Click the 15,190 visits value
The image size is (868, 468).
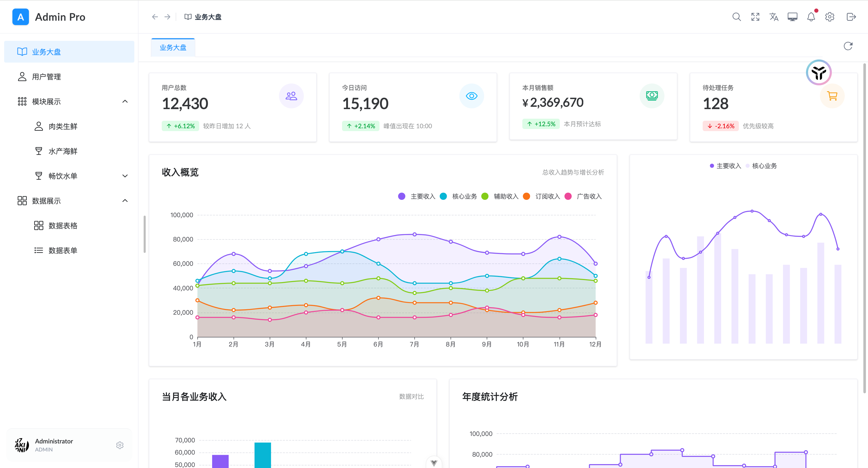(x=365, y=103)
